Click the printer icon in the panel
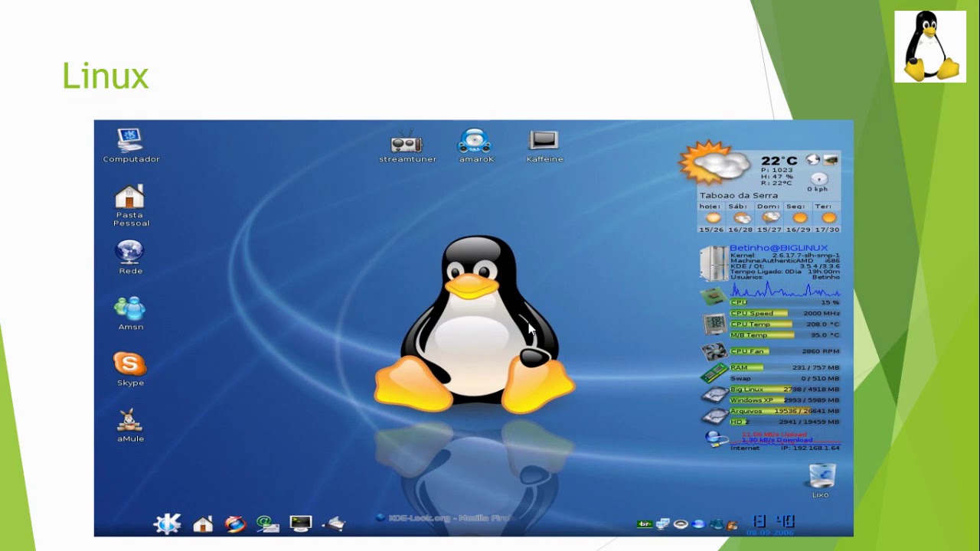 [335, 524]
